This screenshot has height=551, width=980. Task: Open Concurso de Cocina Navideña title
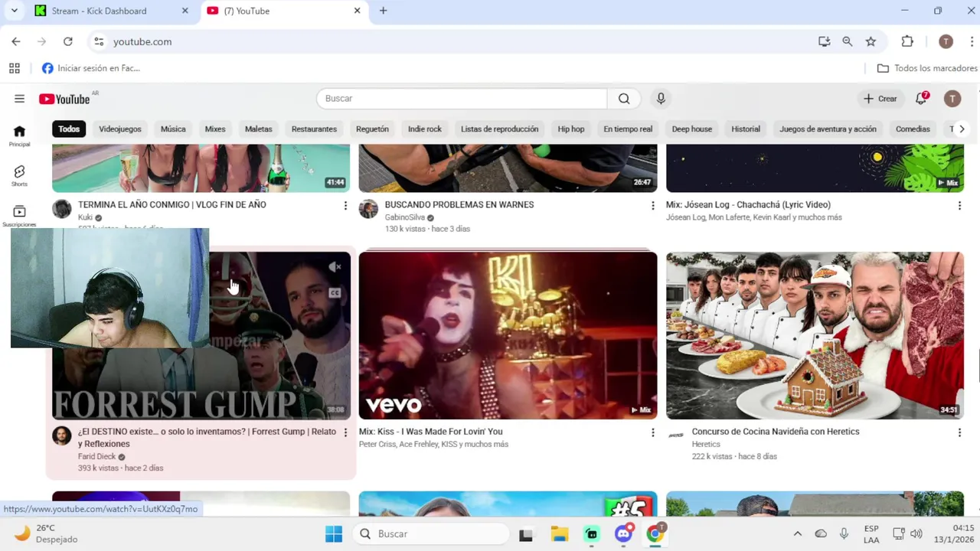[x=776, y=432]
